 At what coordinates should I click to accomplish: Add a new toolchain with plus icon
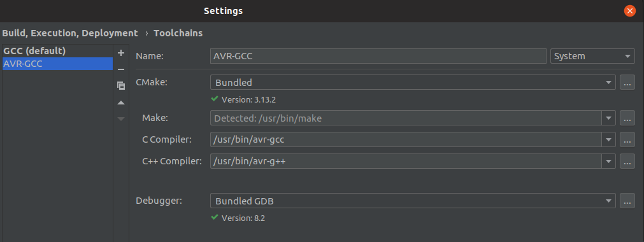tap(121, 53)
